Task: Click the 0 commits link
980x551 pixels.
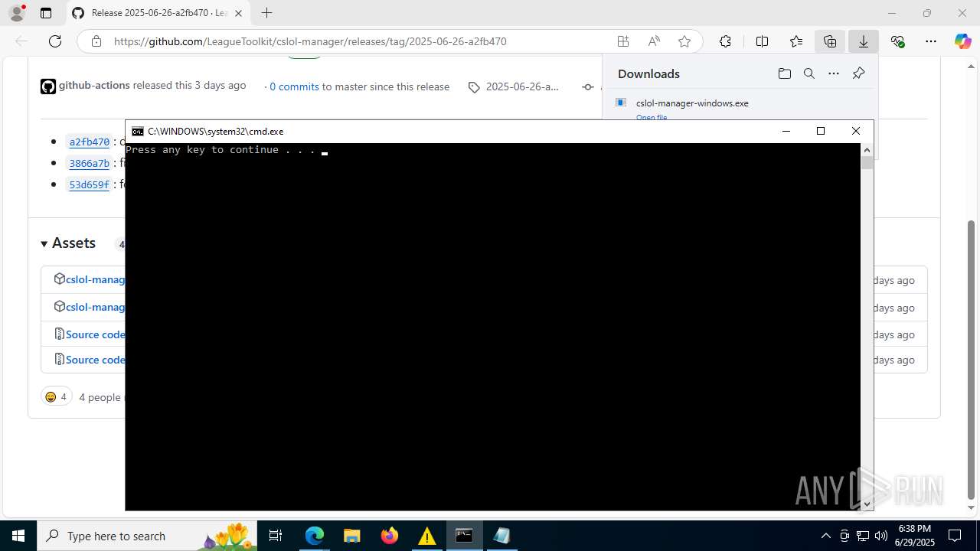Action: tap(294, 86)
